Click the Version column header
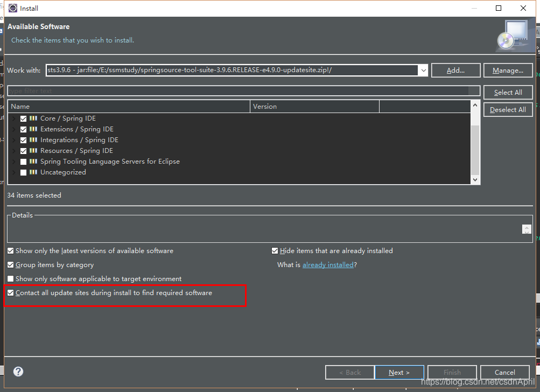The image size is (540, 392). pyautogui.click(x=314, y=107)
